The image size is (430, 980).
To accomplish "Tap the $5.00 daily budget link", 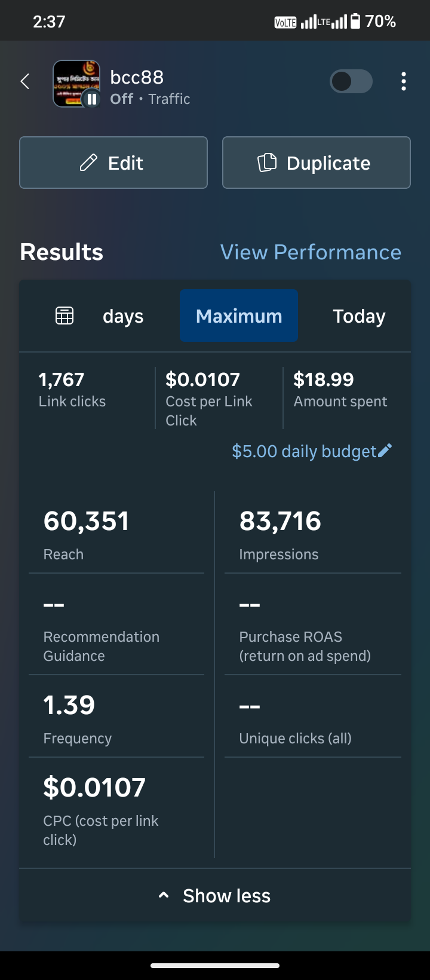I will 304,451.
